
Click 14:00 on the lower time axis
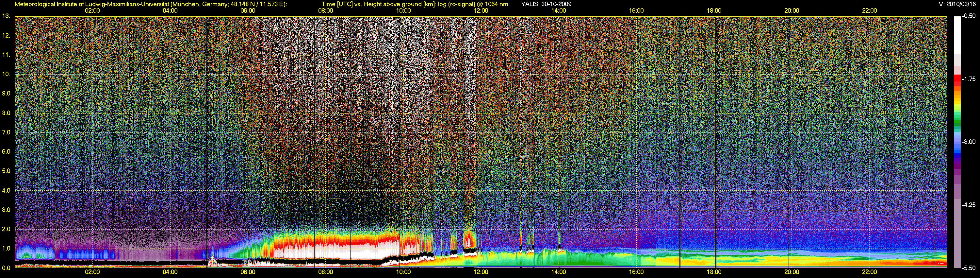[x=559, y=272]
